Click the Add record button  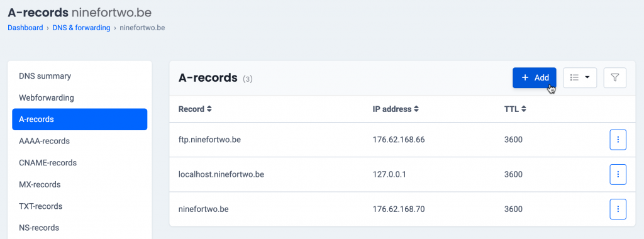(535, 77)
